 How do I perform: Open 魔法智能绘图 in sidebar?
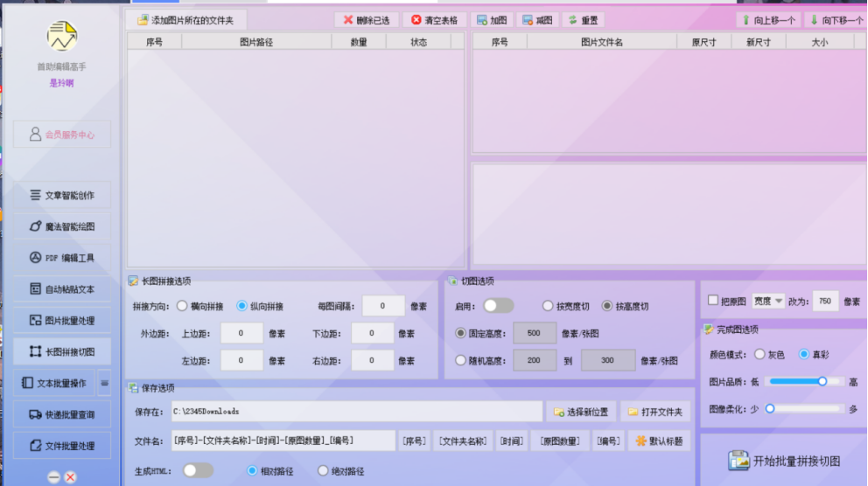point(62,226)
